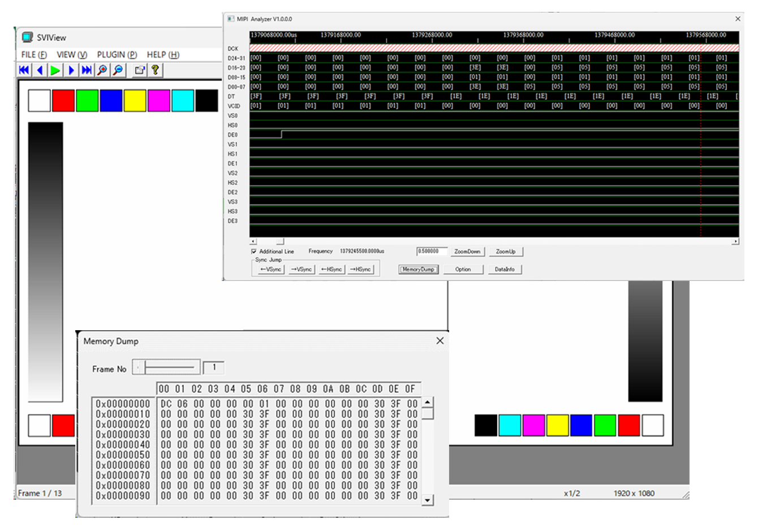This screenshot has height=532, width=758.
Task: Open the properties window icon in toolbar
Action: click(139, 70)
